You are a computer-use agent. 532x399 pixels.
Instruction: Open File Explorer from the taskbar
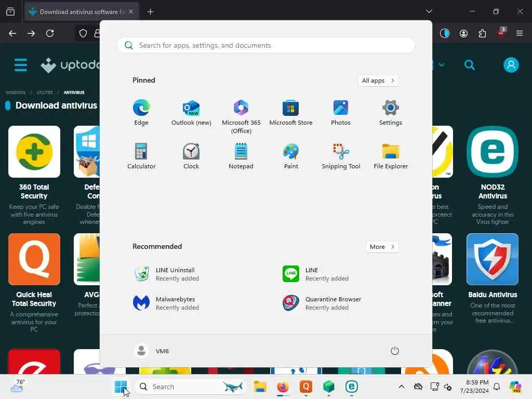[x=260, y=387]
